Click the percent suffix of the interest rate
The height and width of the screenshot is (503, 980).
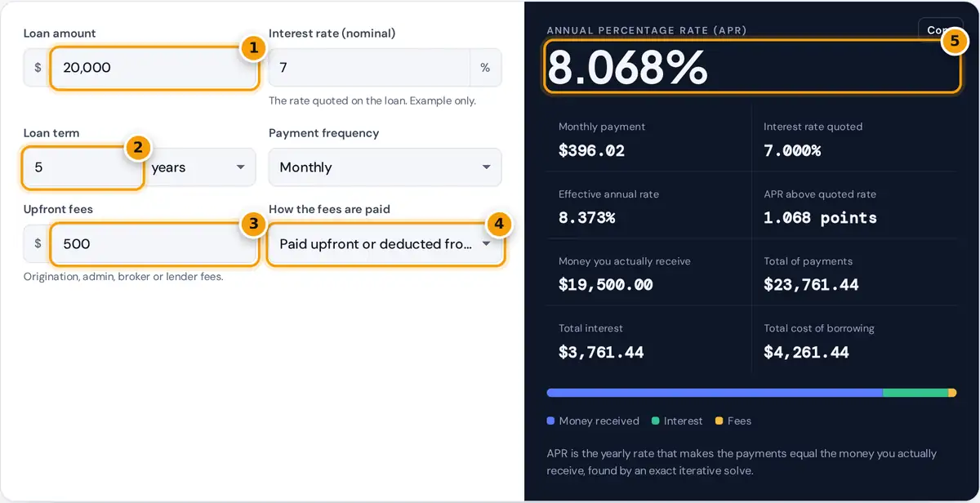coord(485,68)
